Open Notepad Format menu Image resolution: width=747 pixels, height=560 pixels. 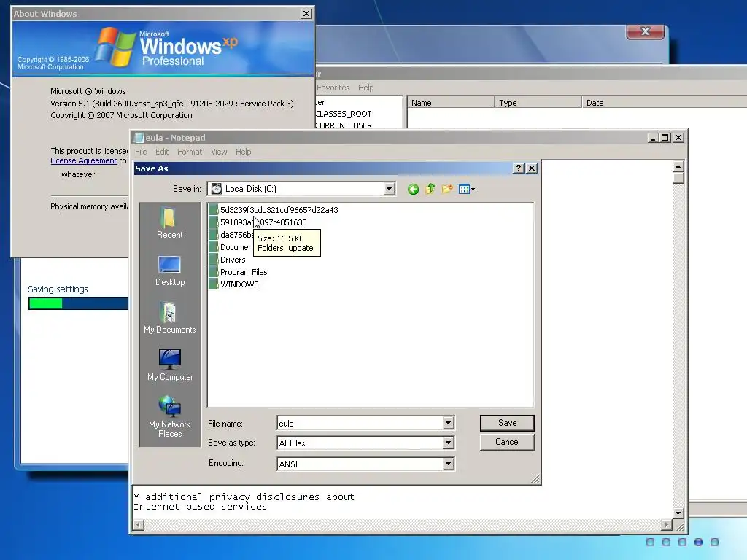pyautogui.click(x=190, y=152)
